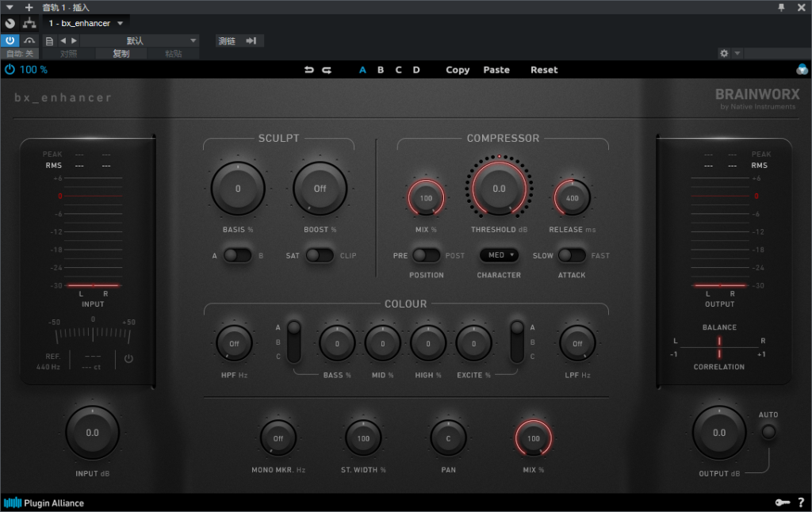Go to previous preset arrow
The height and width of the screenshot is (512, 812).
click(x=63, y=41)
